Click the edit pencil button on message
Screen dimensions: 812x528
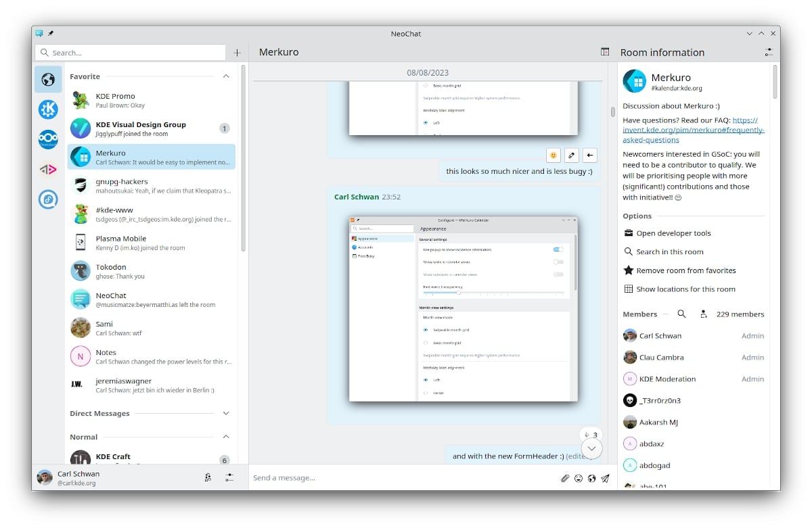click(572, 155)
